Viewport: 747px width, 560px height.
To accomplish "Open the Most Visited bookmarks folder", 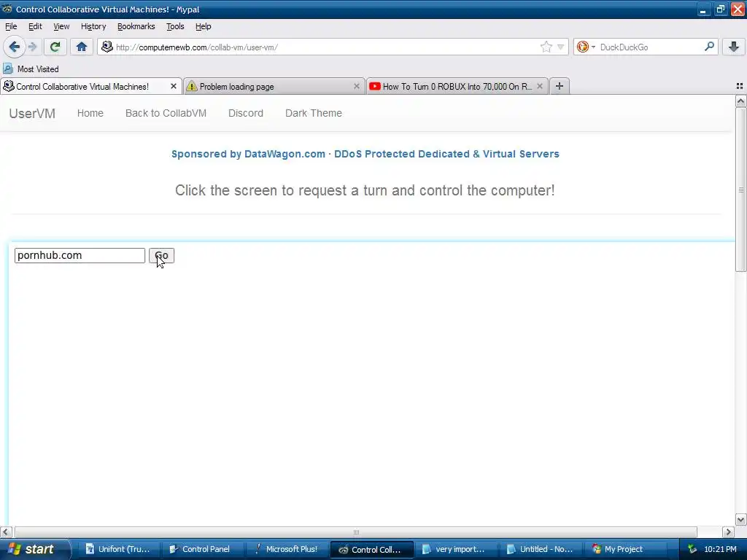I will (x=31, y=69).
